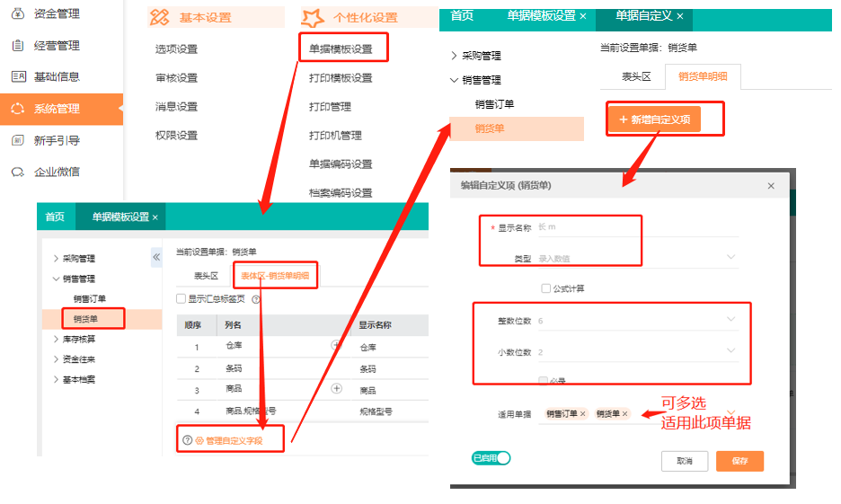Click help icon beside 管理自定义字段
The image size is (841, 504).
[187, 440]
